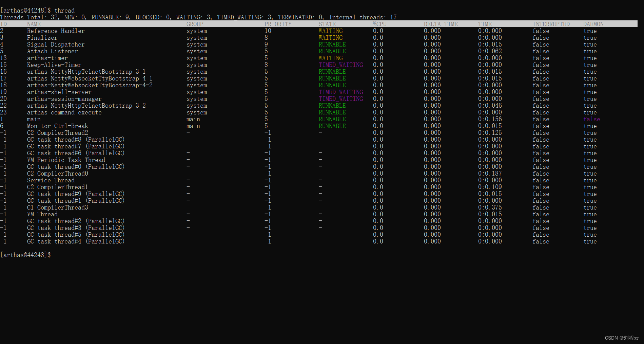
Task: Select the 'Service Thread' name
Action: click(51, 180)
